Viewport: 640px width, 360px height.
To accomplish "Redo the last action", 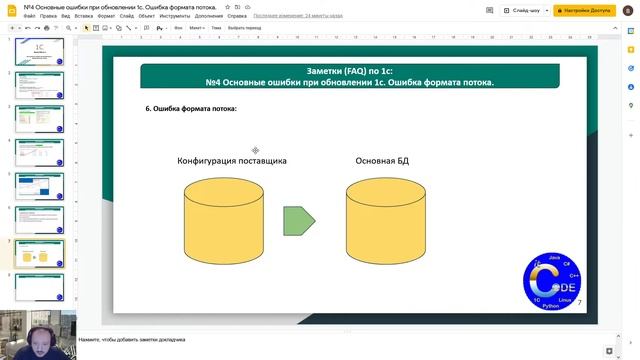I will click(37, 28).
